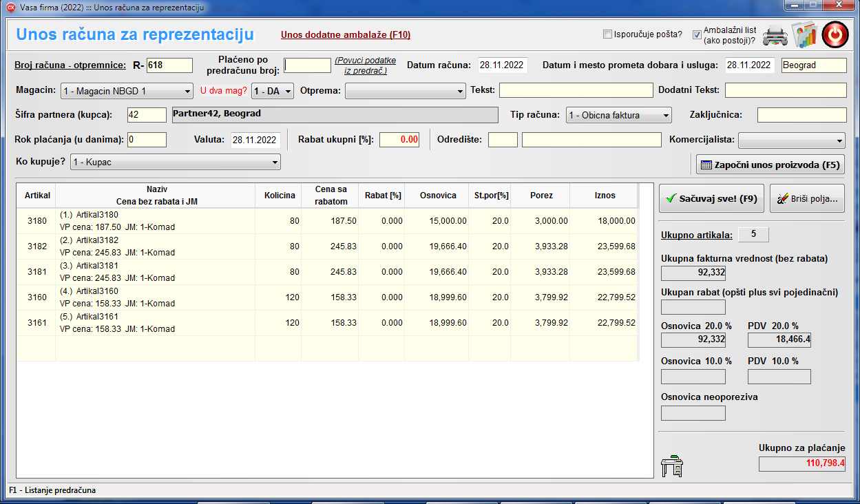The width and height of the screenshot is (860, 504).
Task: Click Započni unos proizvoda (F5) button
Action: click(770, 165)
